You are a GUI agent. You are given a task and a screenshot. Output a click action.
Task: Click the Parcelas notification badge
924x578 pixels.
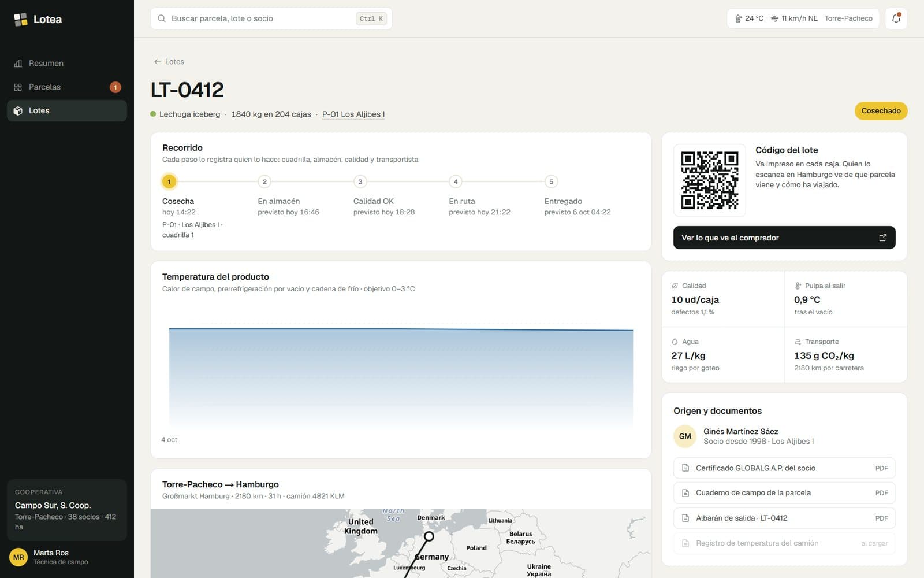pyautogui.click(x=115, y=87)
